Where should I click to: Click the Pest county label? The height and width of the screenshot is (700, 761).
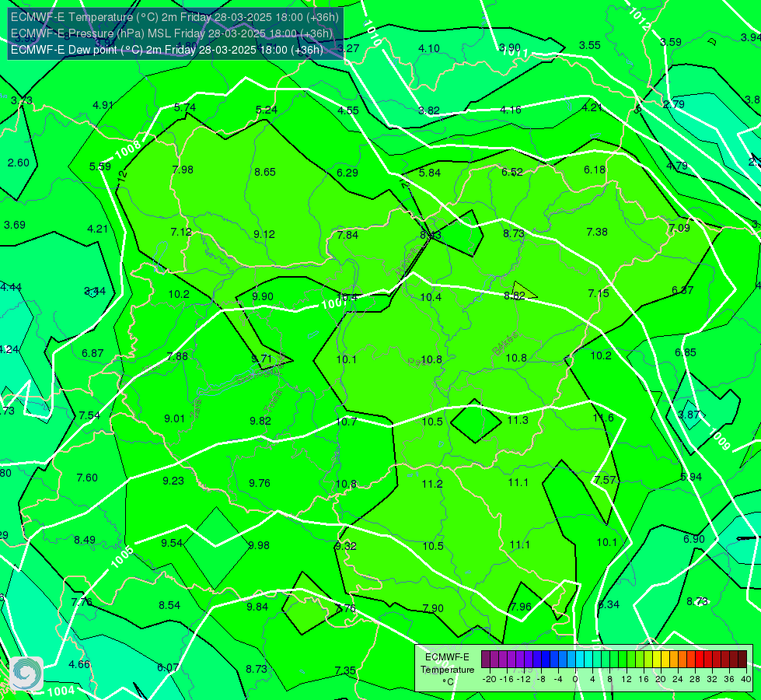418,362
